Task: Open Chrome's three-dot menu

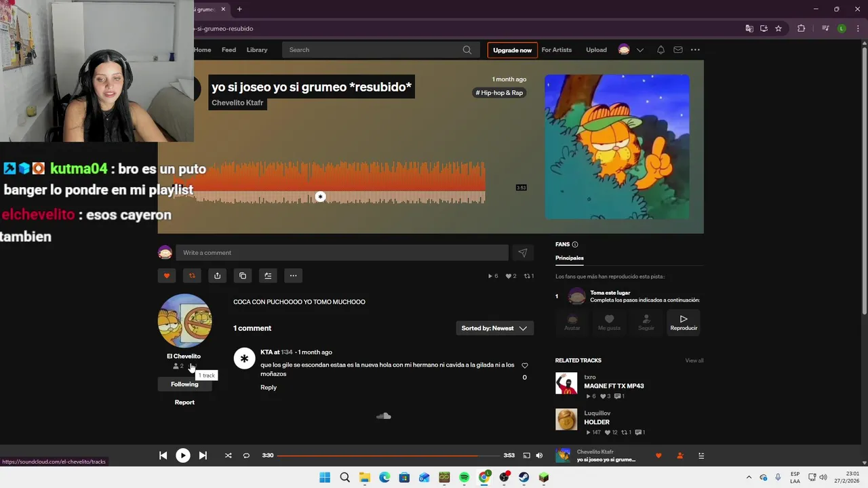Action: (857, 28)
